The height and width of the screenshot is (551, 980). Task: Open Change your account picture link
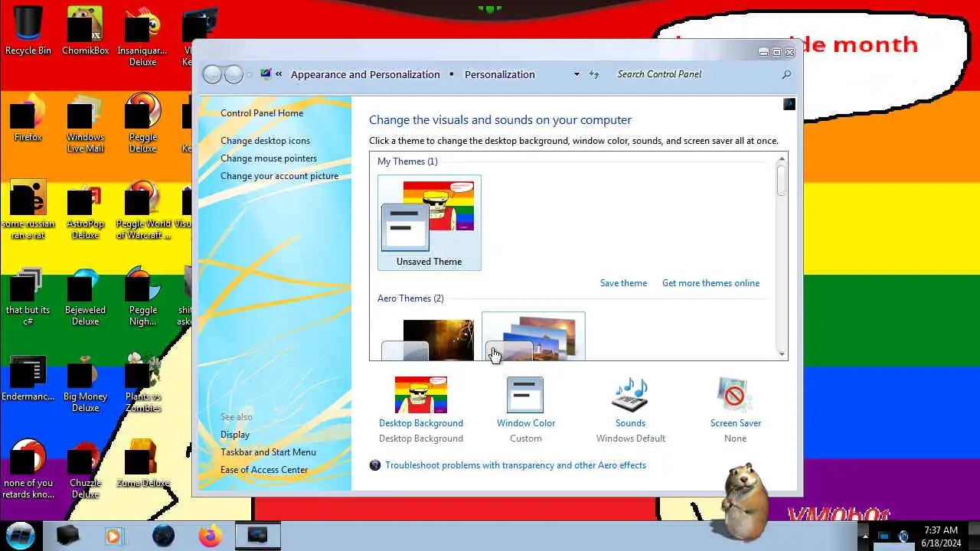(x=279, y=176)
